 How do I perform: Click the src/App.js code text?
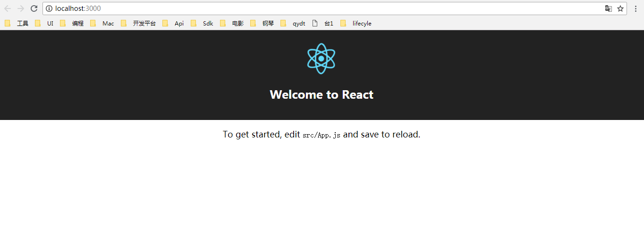pyautogui.click(x=322, y=135)
